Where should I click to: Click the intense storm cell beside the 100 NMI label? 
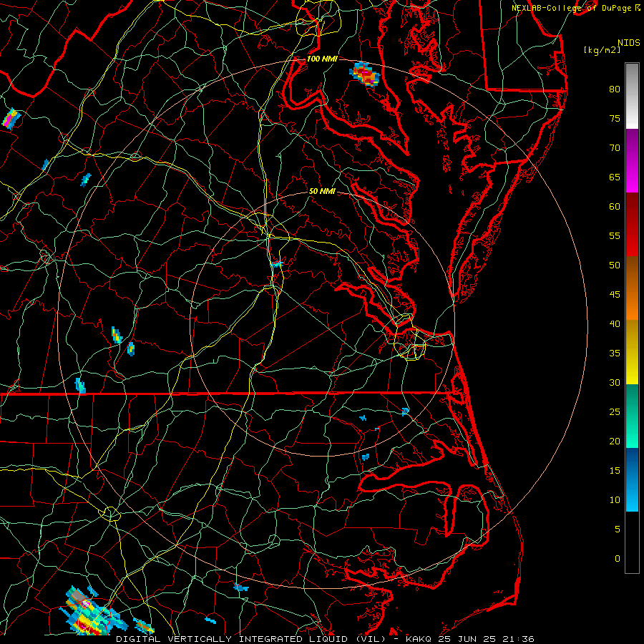[x=365, y=74]
